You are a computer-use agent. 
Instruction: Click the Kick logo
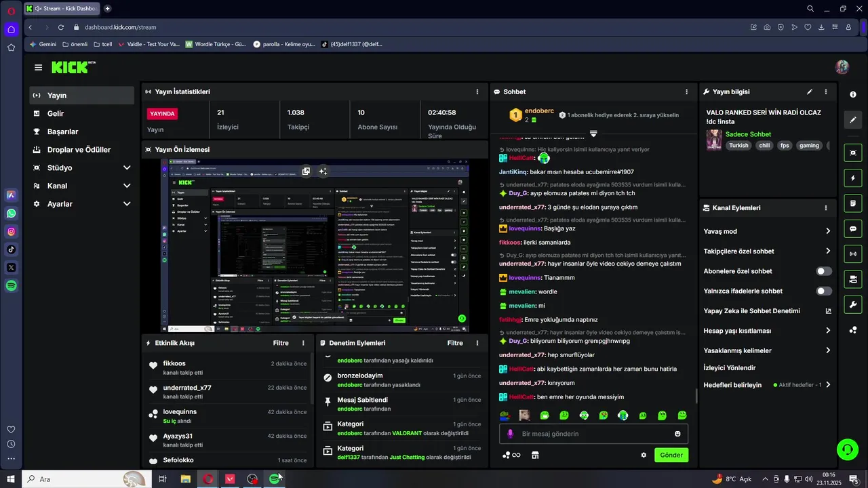(72, 67)
